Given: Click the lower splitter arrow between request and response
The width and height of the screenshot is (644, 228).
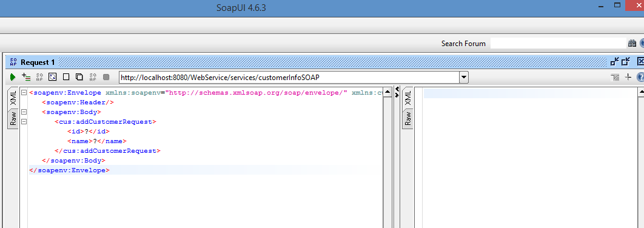Looking at the screenshot, I should click(x=397, y=95).
